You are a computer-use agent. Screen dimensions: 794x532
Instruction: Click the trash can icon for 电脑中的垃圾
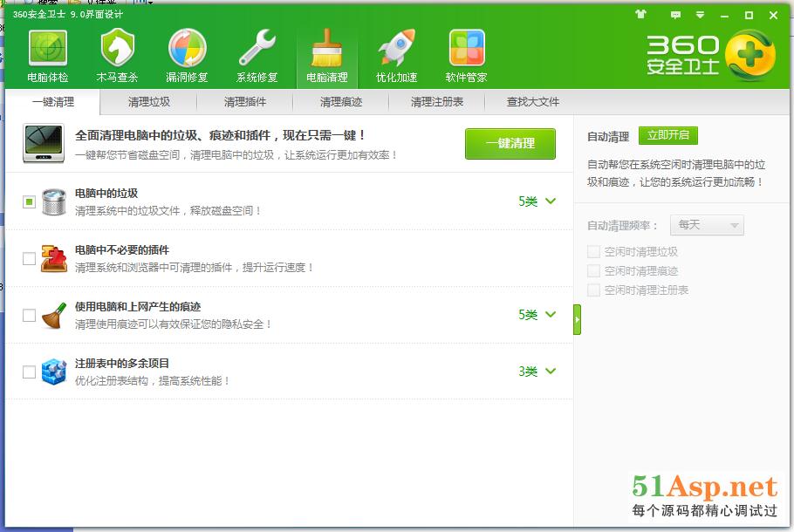point(54,202)
